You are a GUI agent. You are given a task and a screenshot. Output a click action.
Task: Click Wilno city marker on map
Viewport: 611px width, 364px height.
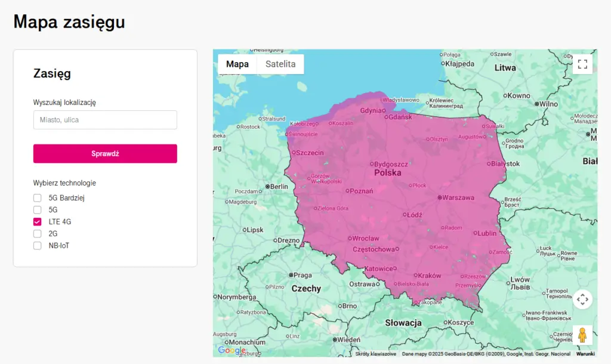click(x=538, y=104)
